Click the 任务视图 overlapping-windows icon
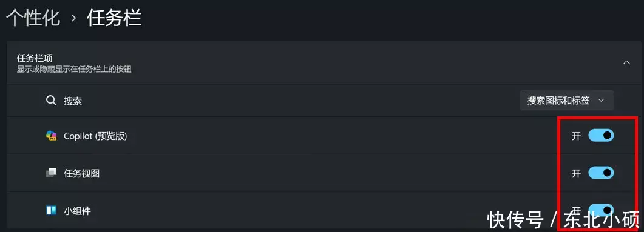The image size is (644, 232). tap(51, 173)
